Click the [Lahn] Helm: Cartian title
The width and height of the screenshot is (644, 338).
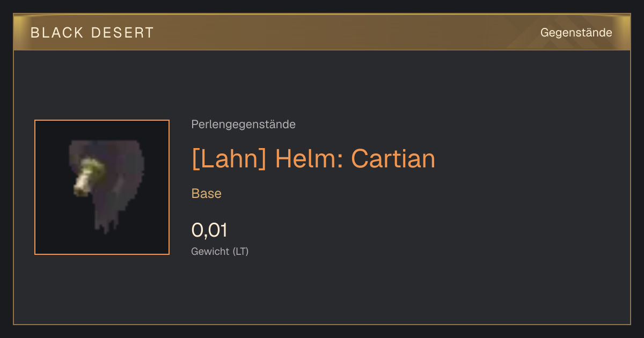313,159
